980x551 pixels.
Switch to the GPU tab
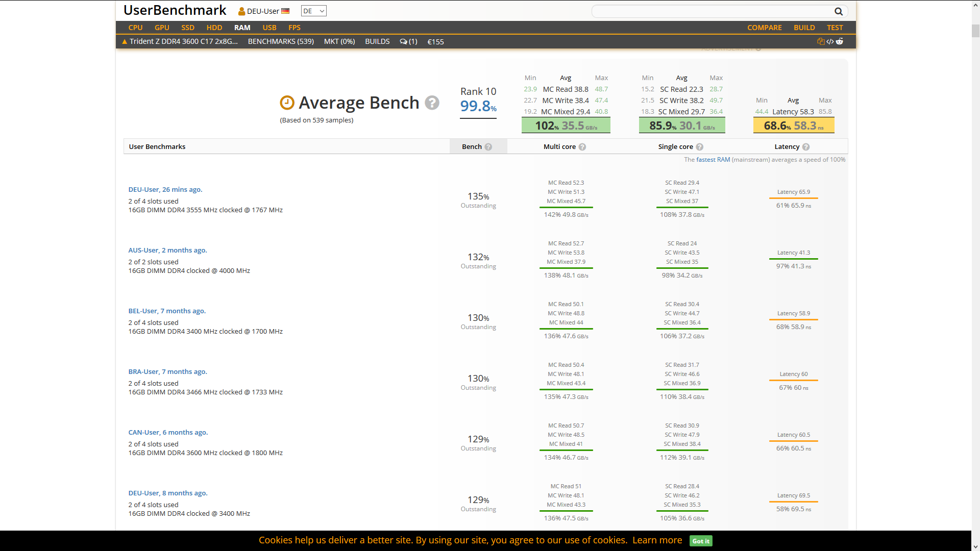(162, 28)
